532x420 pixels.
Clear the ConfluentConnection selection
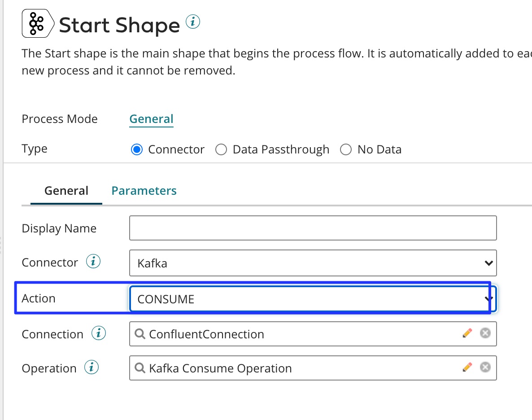point(485,333)
